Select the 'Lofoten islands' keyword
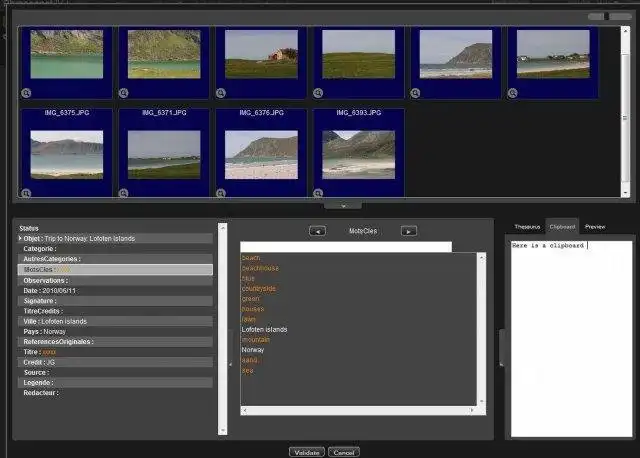640x458 pixels. point(264,329)
